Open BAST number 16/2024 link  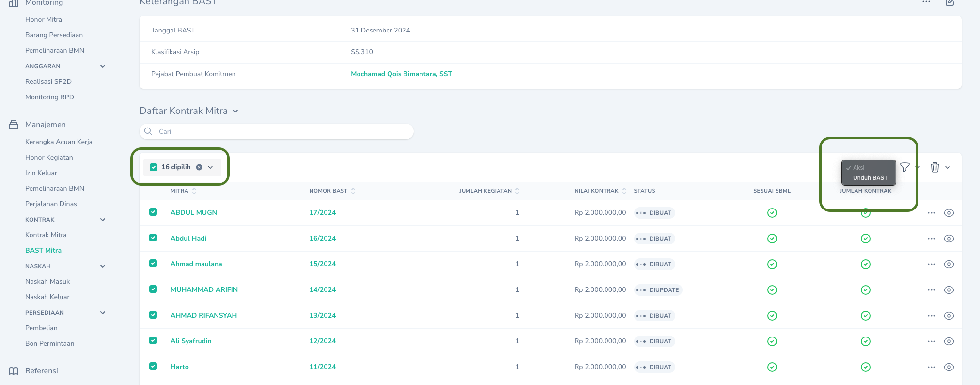click(323, 239)
